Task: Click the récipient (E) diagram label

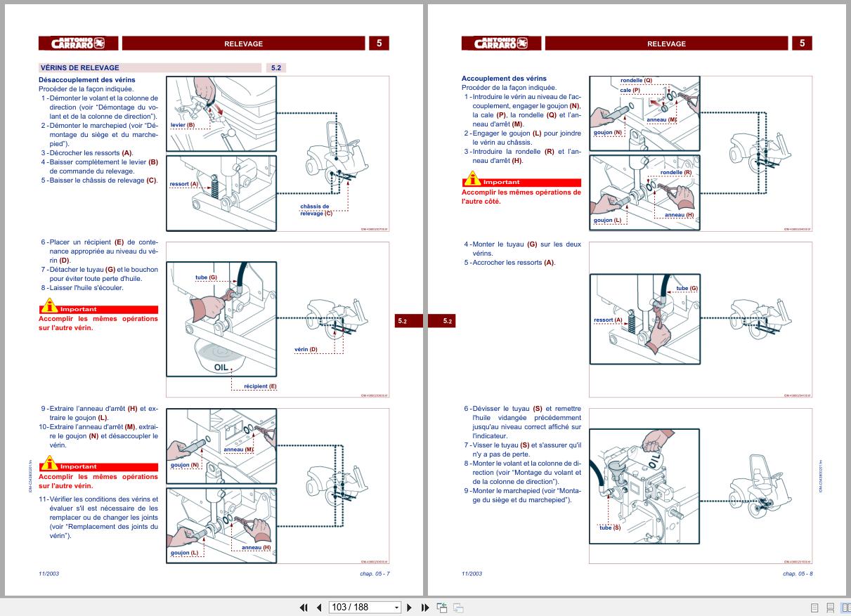Action: 260,386
